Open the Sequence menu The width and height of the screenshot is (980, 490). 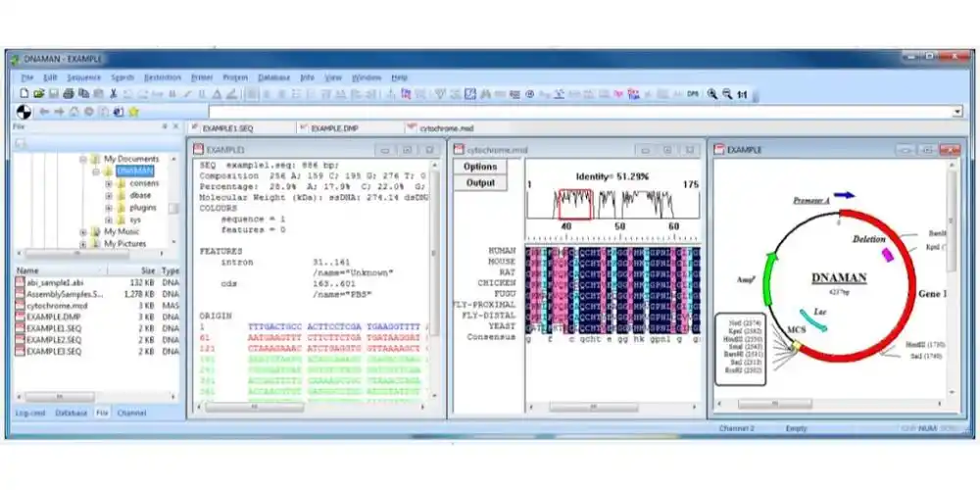point(83,77)
